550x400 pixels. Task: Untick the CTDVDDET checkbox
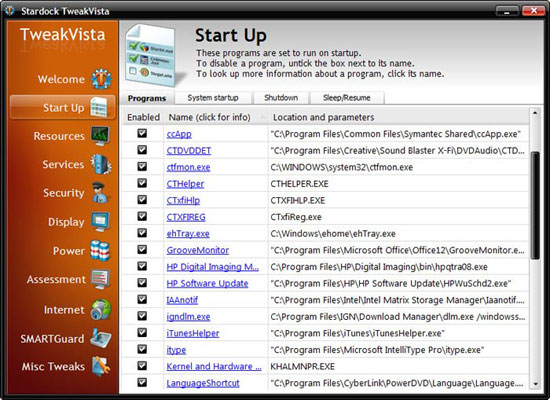pyautogui.click(x=142, y=150)
